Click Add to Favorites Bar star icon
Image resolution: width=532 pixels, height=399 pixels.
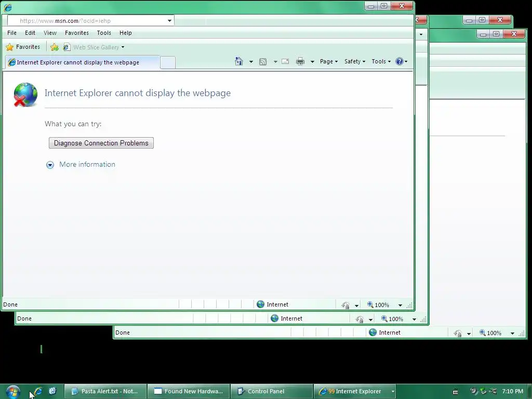click(x=54, y=47)
